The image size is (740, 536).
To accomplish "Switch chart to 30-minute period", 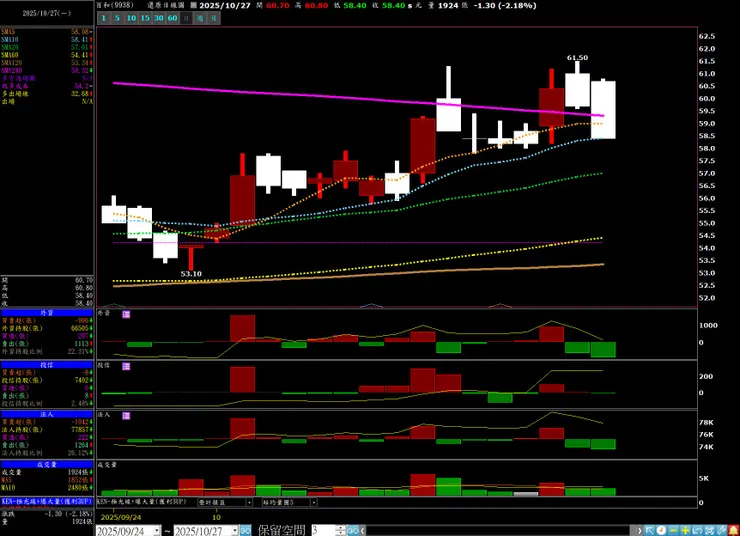I will click(159, 18).
